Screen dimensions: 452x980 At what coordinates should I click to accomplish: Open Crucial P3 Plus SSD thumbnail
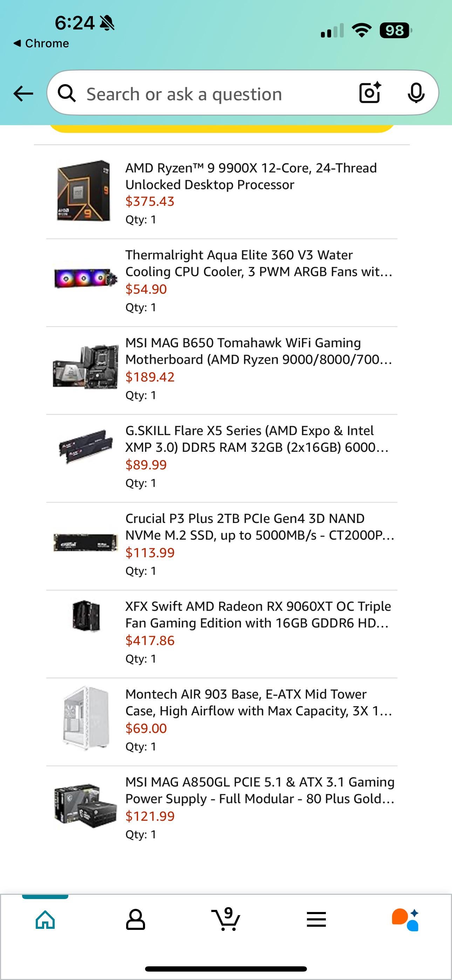[x=85, y=542]
